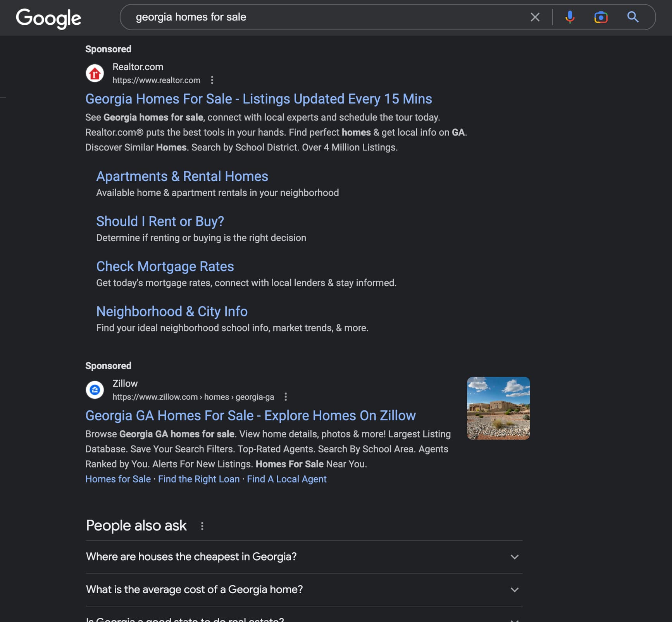Image resolution: width=672 pixels, height=622 pixels.
Task: Click 'Get today's mortgage rates' description
Action: [246, 283]
